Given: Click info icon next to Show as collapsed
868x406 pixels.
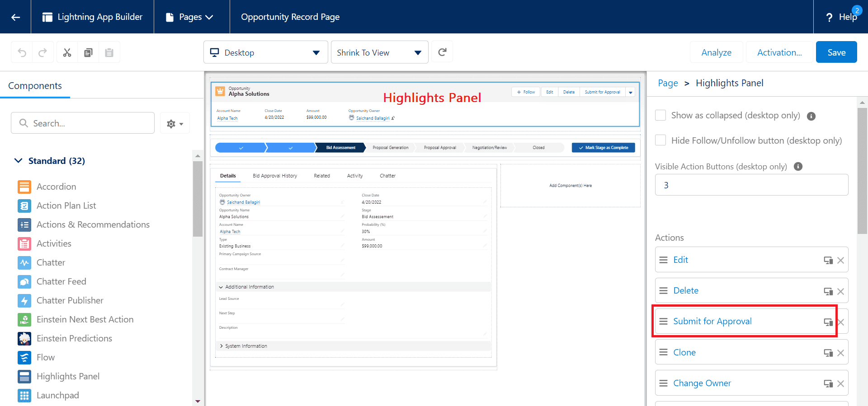Looking at the screenshot, I should click(x=811, y=116).
